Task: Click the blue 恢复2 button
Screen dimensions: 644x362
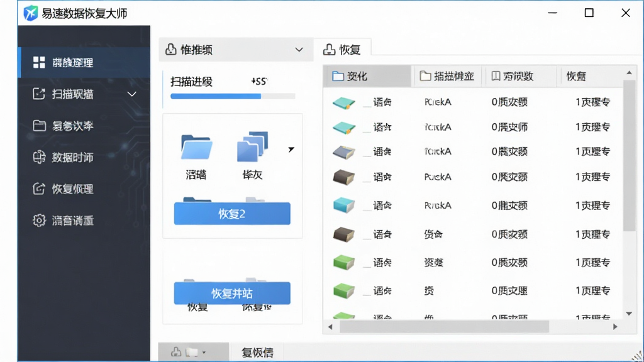Action: point(232,214)
